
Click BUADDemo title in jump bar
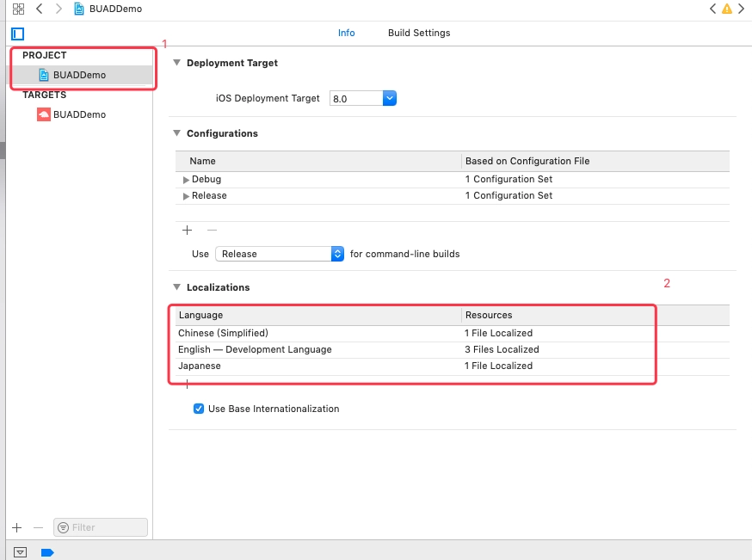pyautogui.click(x=115, y=9)
